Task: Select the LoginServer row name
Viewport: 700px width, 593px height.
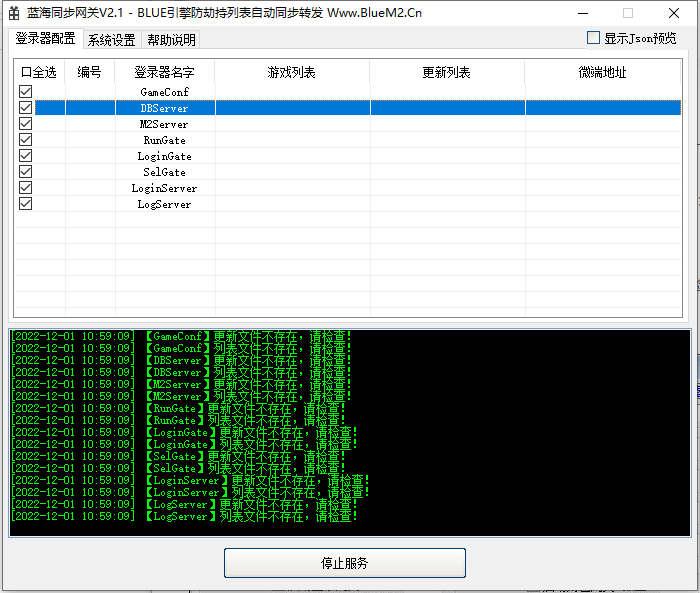Action: [x=164, y=188]
